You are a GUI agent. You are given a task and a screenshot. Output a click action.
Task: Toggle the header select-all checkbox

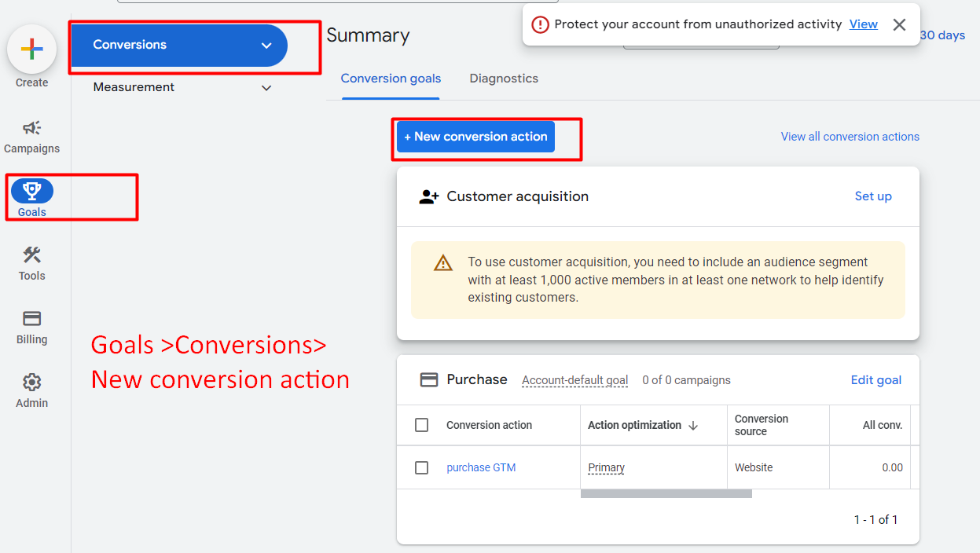[422, 425]
